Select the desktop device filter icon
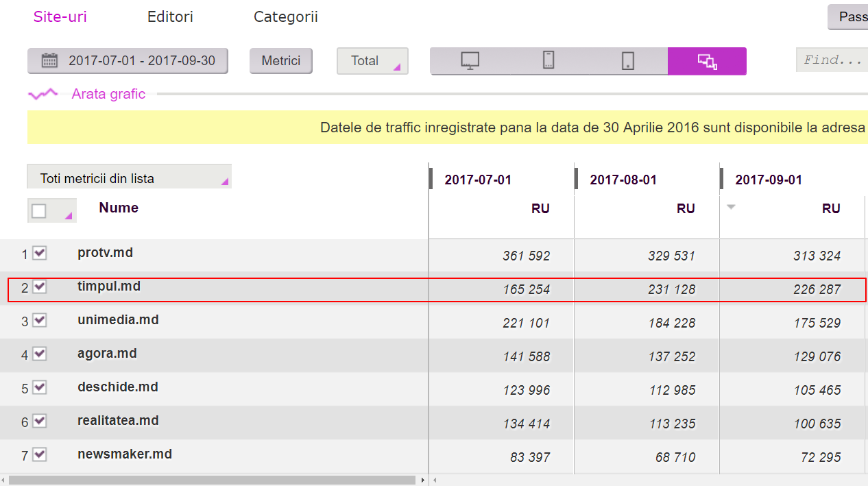Image resolution: width=868 pixels, height=488 pixels. click(470, 61)
